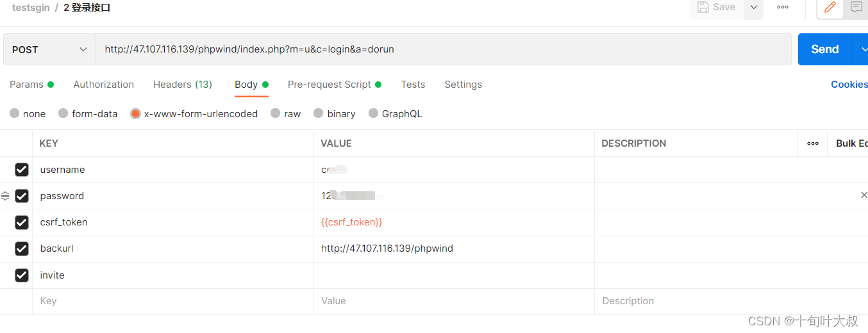868x333 pixels.
Task: Select the form-data radio option
Action: tap(63, 113)
